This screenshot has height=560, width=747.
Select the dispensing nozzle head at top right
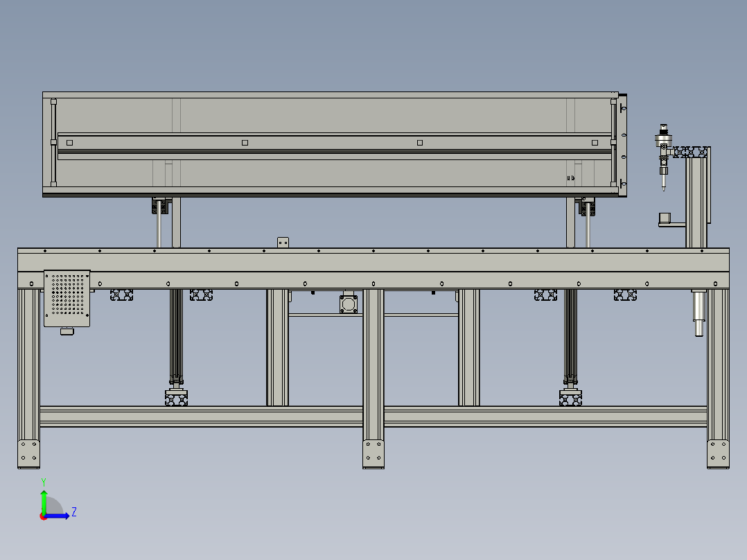tap(663, 157)
